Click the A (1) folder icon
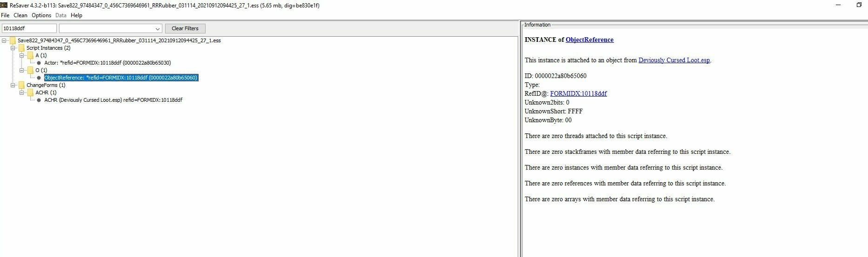The image size is (868, 257). (x=30, y=55)
